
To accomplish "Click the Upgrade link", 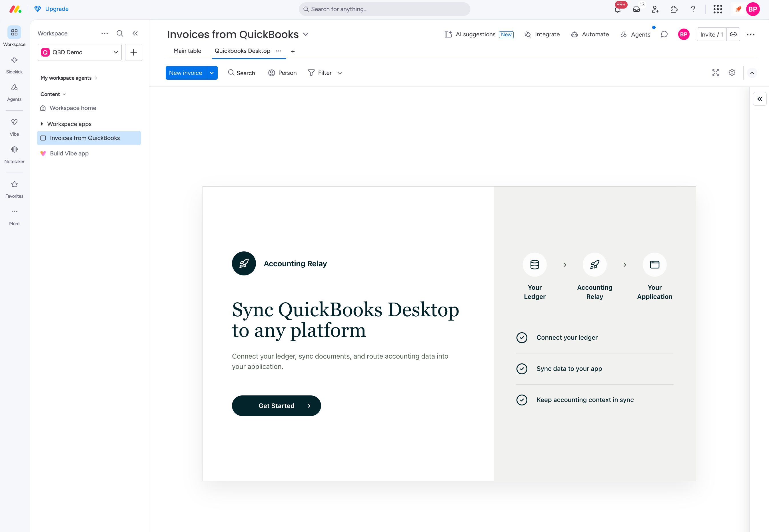I will 51,9.
